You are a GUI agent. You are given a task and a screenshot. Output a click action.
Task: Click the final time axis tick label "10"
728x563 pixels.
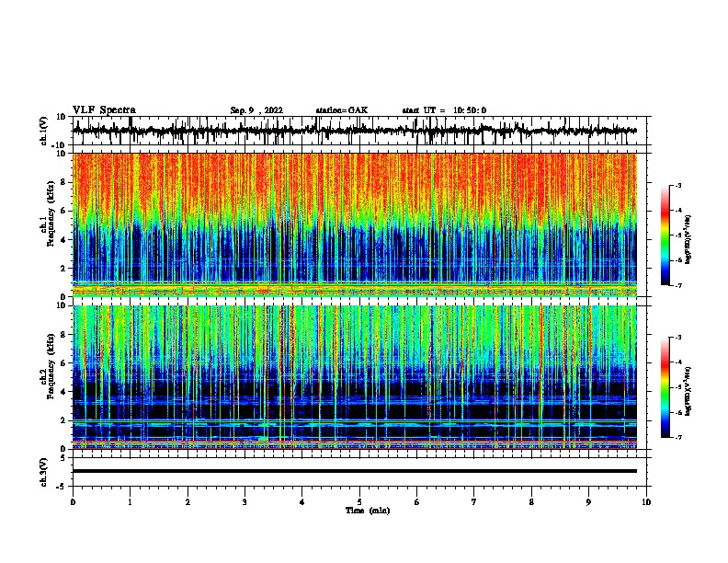(646, 502)
